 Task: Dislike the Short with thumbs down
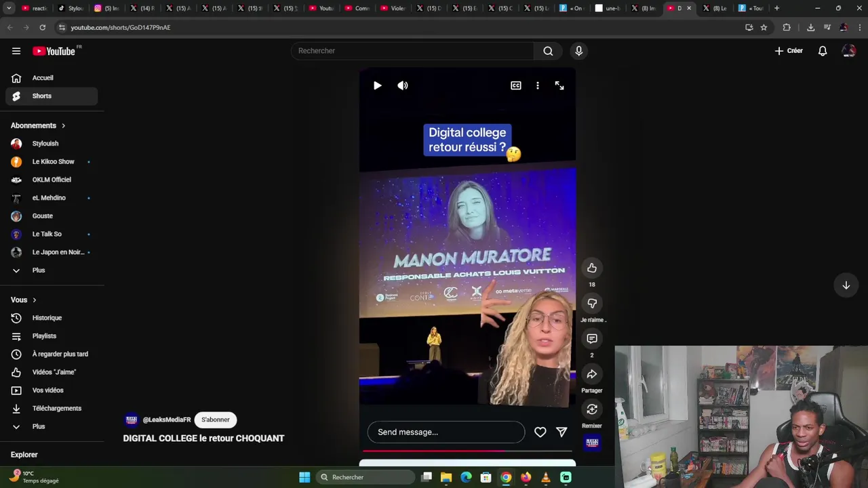pos(592,303)
